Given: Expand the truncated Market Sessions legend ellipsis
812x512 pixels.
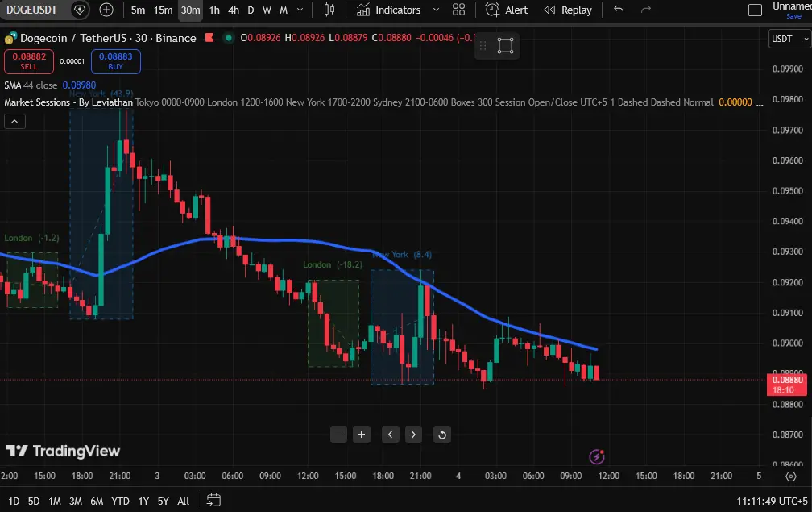Looking at the screenshot, I should click(760, 102).
